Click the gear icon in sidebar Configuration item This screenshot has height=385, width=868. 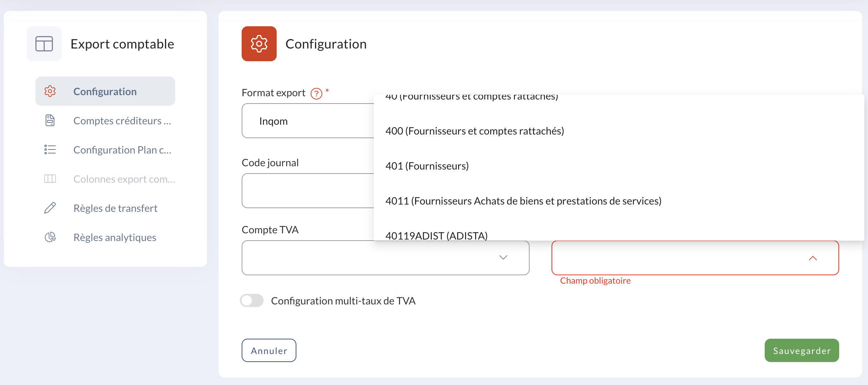pos(50,91)
